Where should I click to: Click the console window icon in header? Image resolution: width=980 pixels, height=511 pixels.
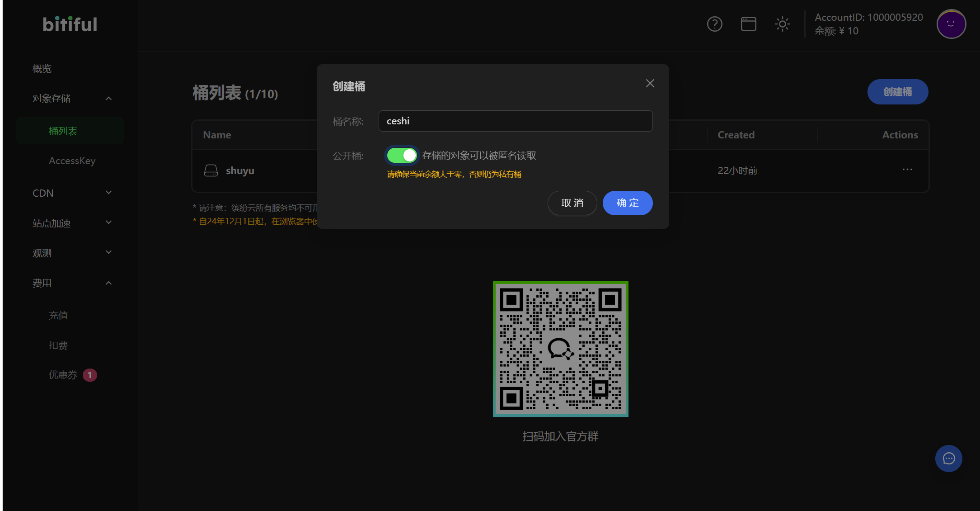[748, 24]
